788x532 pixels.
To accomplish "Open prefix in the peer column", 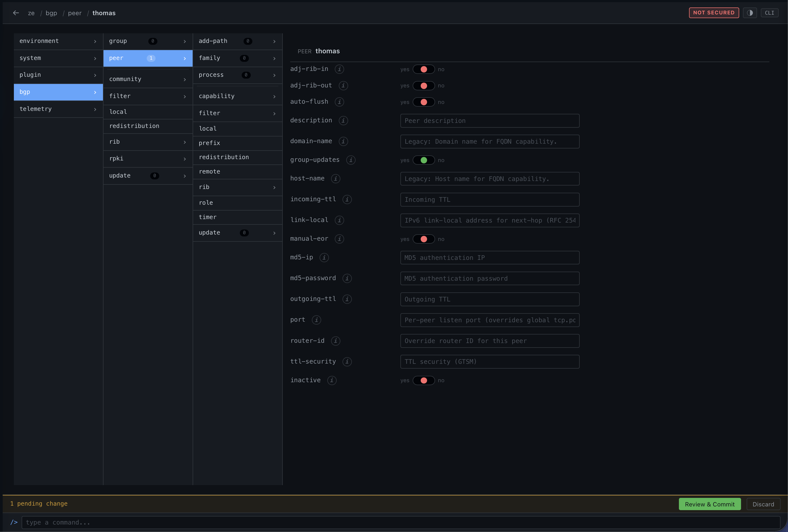I will (237, 143).
